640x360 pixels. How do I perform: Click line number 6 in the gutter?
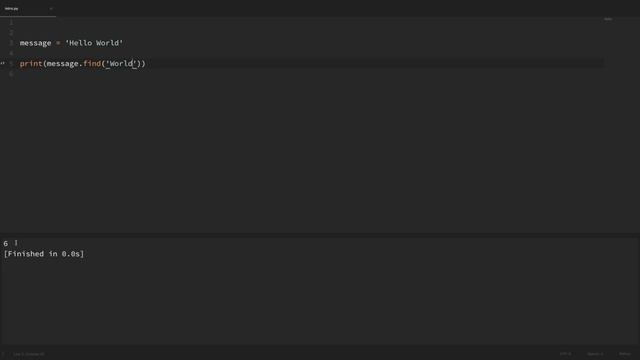(x=11, y=74)
